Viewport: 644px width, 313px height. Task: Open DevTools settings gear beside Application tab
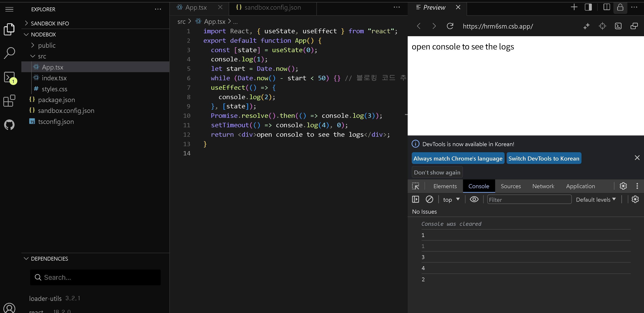coord(623,186)
